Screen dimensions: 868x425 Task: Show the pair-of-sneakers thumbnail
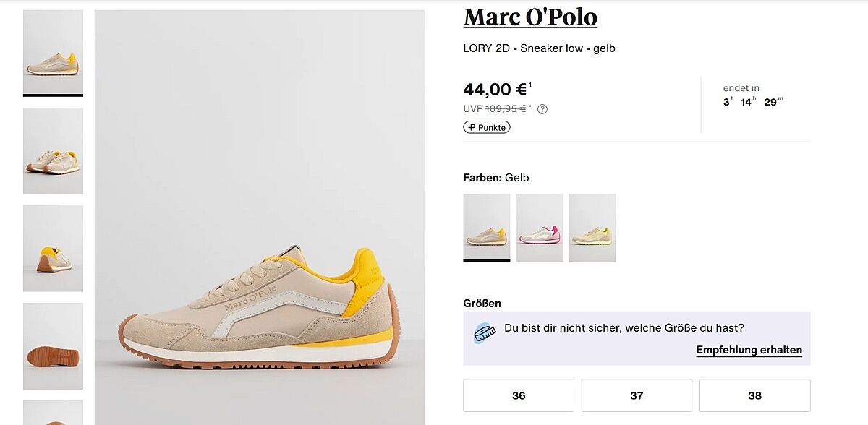click(x=53, y=150)
